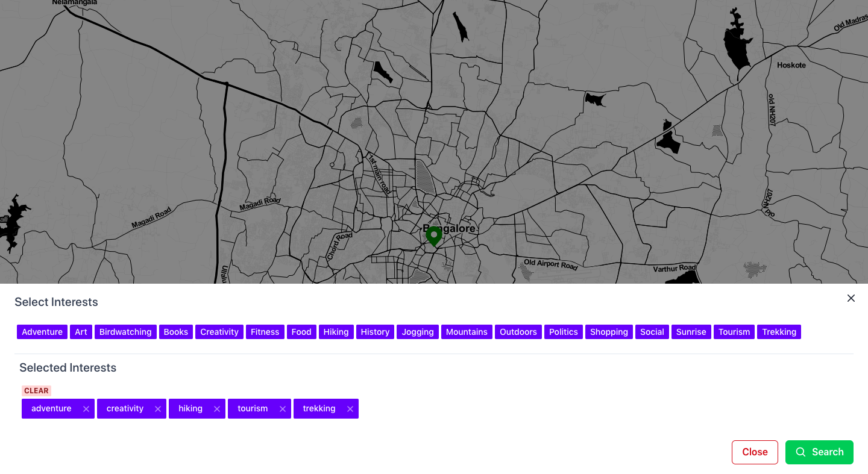The height and width of the screenshot is (474, 868).
Task: Click the Old Airport Road map label
Action: 550,264
